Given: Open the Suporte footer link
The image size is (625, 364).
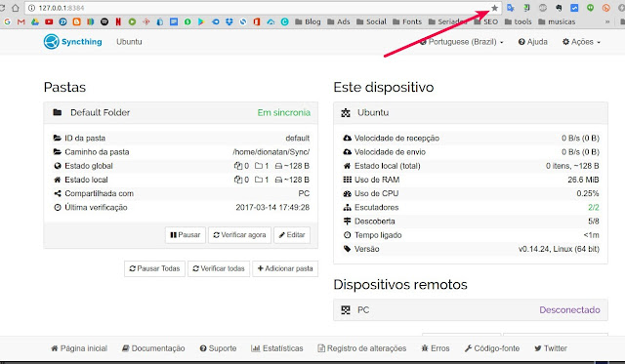Looking at the screenshot, I should [x=218, y=348].
